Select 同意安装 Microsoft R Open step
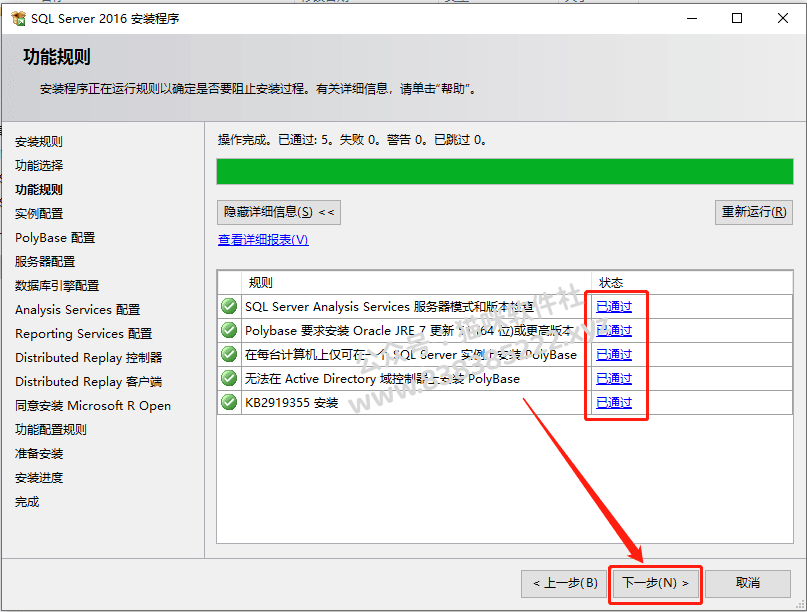Viewport: 807px width, 612px height. pos(93,406)
